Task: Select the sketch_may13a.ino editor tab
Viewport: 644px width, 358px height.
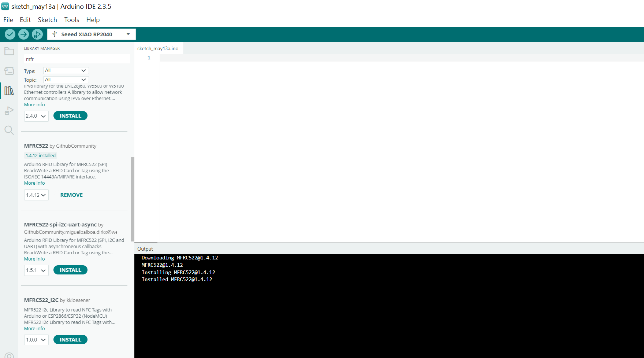Action: (x=158, y=48)
